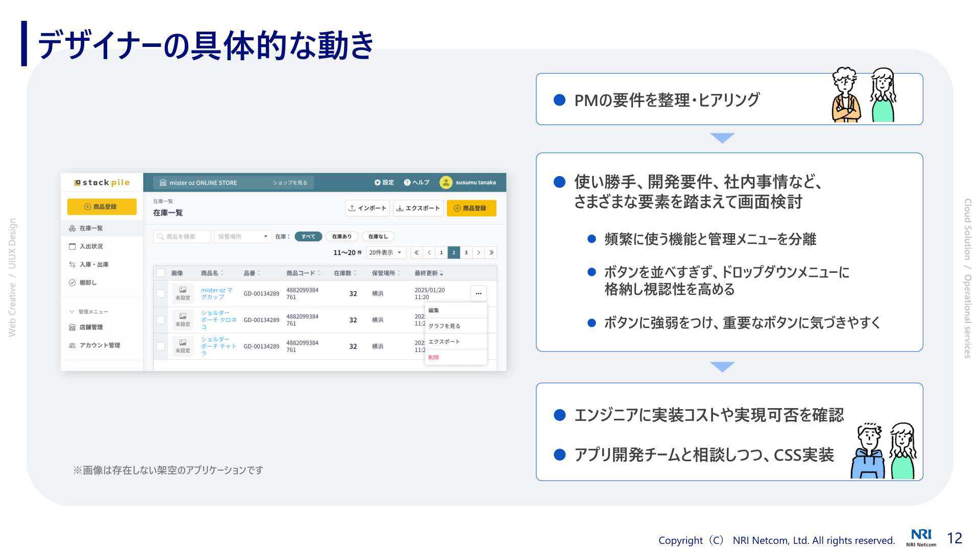Open the ヘルプ question mark icon
The width and height of the screenshot is (980, 551).
[407, 183]
